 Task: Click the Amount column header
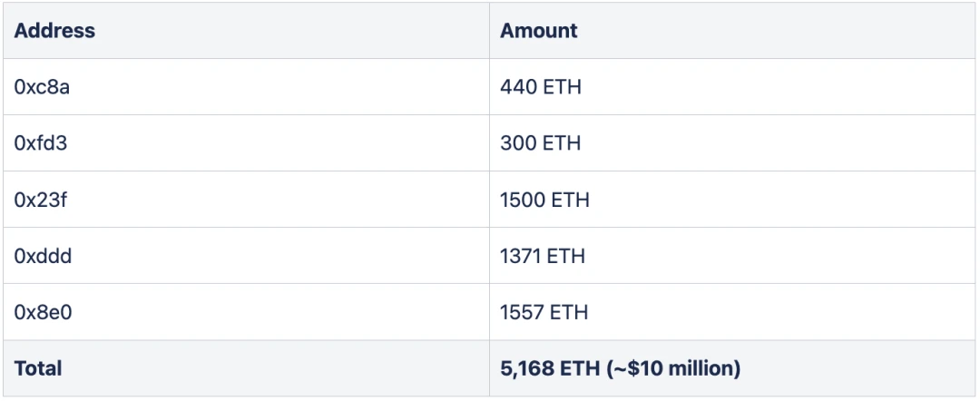pos(538,31)
